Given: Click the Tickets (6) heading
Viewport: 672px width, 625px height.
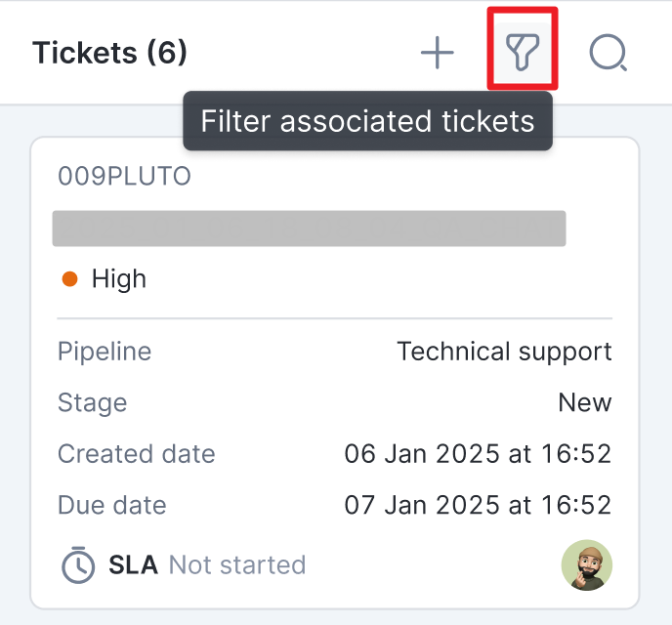Looking at the screenshot, I should coord(109,53).
